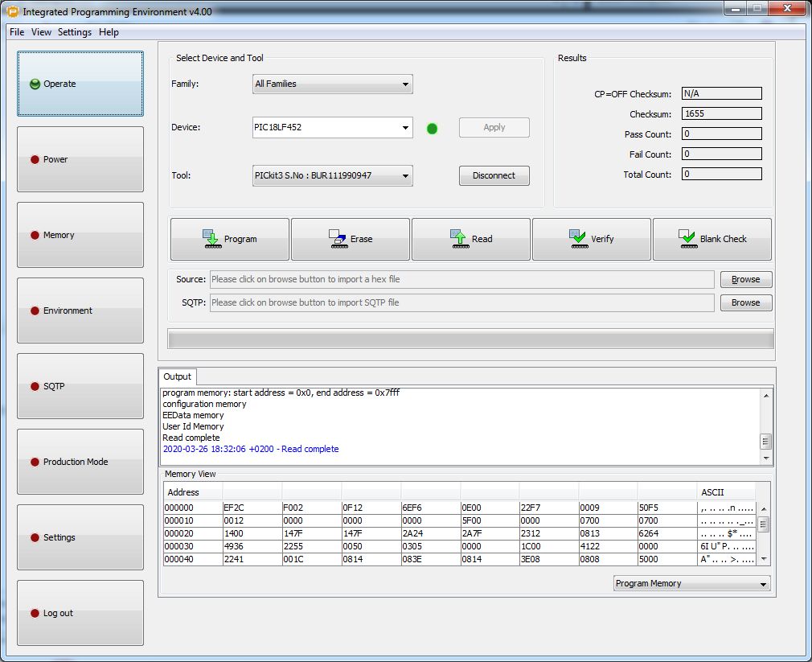
Task: Switch to the Environment panel
Action: (80, 310)
